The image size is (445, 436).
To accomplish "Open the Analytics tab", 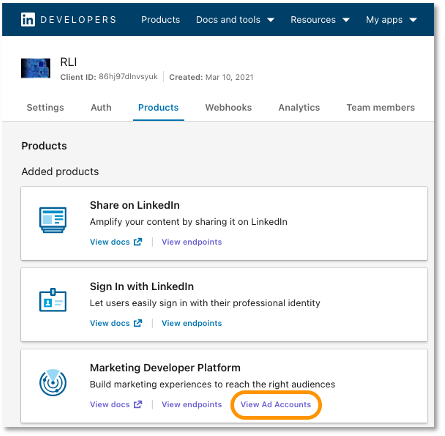I will [299, 108].
